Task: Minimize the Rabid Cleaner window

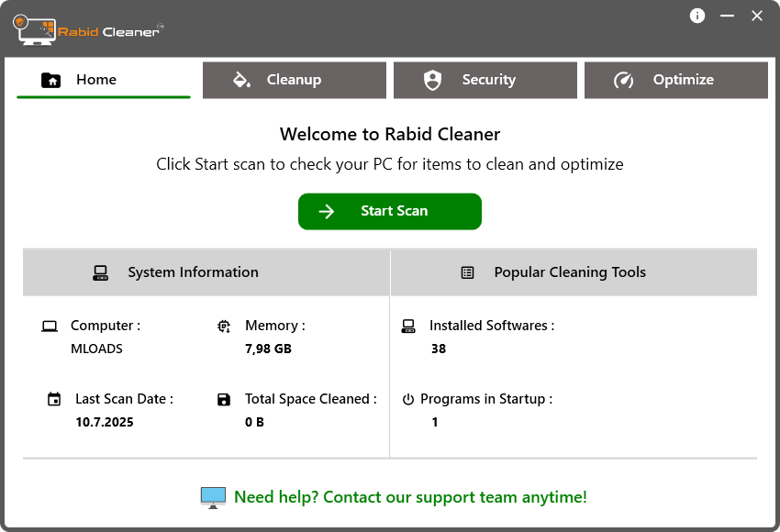Action: click(x=727, y=16)
